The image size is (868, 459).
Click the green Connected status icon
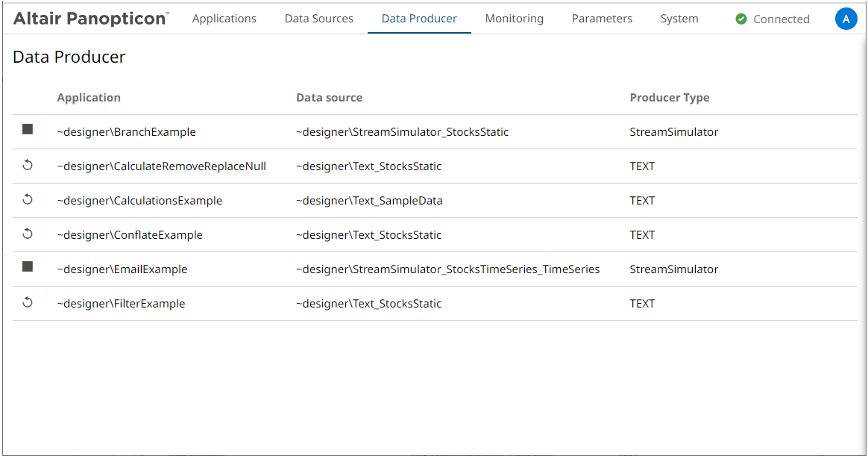[x=741, y=19]
